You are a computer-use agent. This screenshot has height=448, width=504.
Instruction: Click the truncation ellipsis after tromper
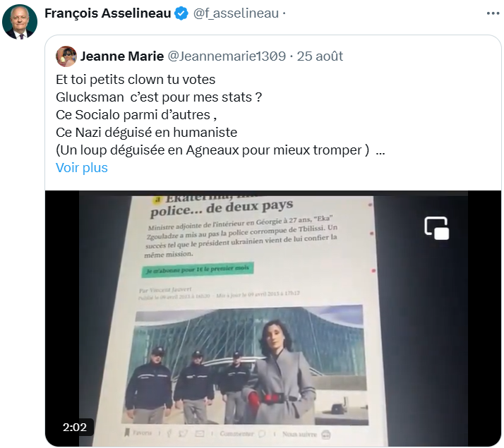click(380, 150)
